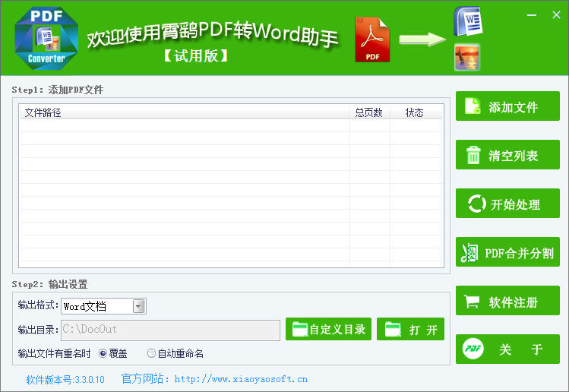Select the 覆盖 overwrite radio option
Image resolution: width=569 pixels, height=392 pixels.
tap(103, 353)
